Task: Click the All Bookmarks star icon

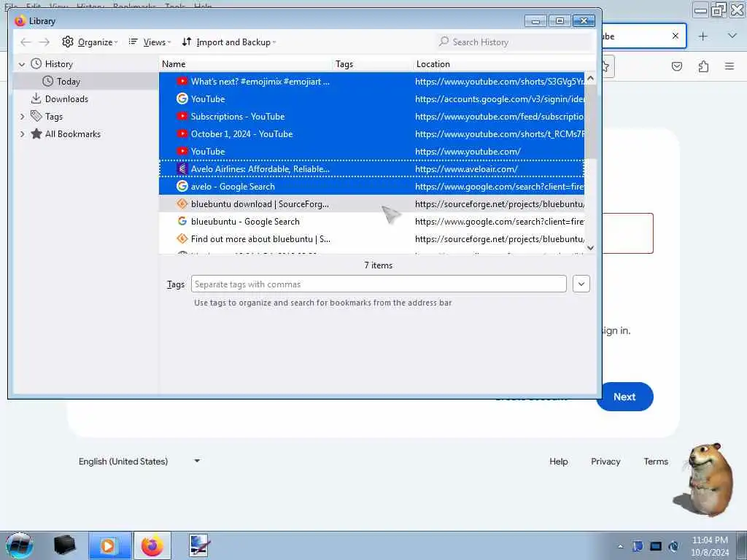Action: click(36, 134)
